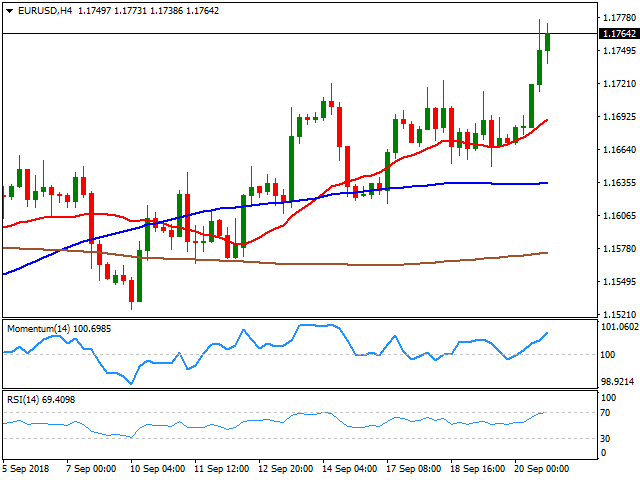Click the Momentum scale value 98.9214
Viewport: 640px width, 480px height.
(x=618, y=382)
